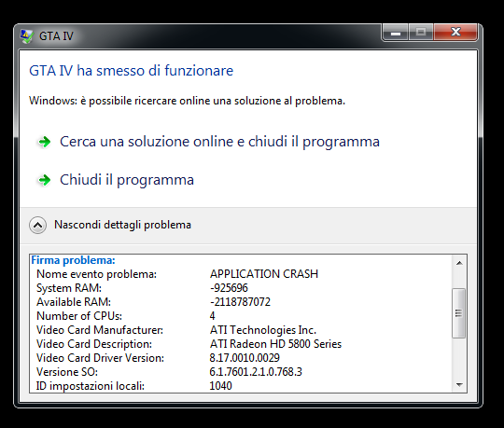Screen dimensions: 504x428
Task: Click 'ATI Radeon HD 5800 Series' description
Action: (x=275, y=344)
